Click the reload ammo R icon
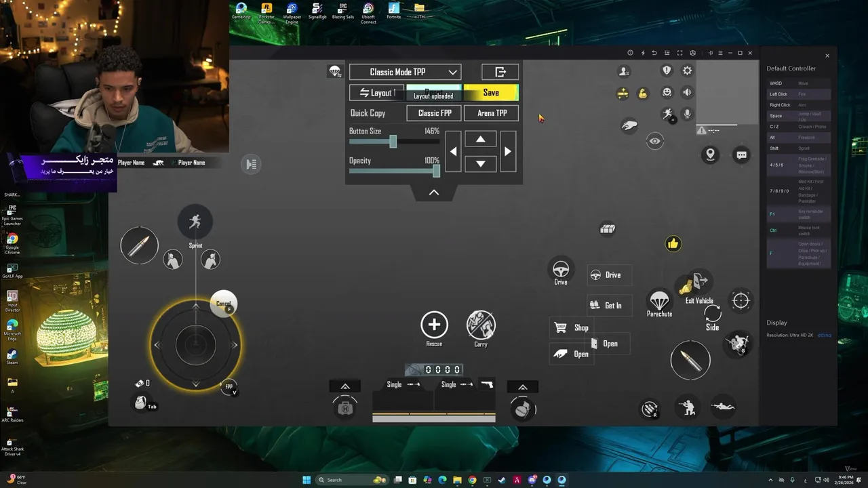This screenshot has height=488, width=868. click(650, 409)
